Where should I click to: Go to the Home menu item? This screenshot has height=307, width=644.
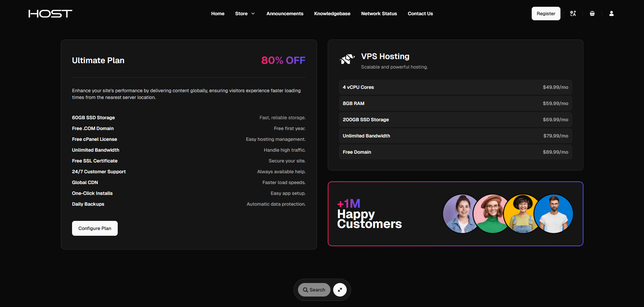pos(217,14)
